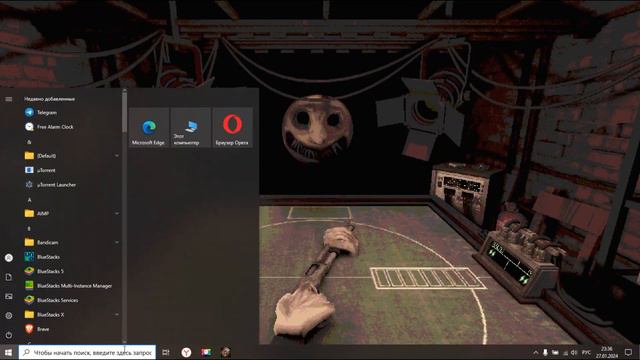Open Yandex browser from the taskbar
This screenshot has width=640, height=360.
tap(186, 352)
